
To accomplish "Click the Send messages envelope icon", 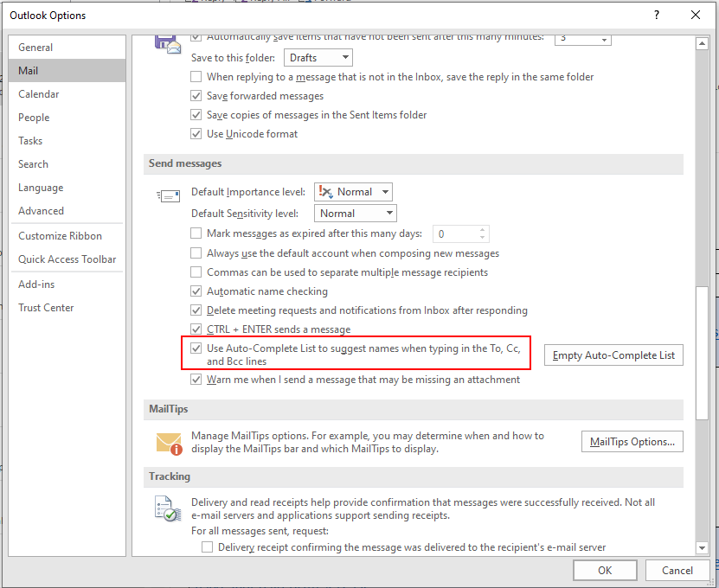I will [169, 196].
